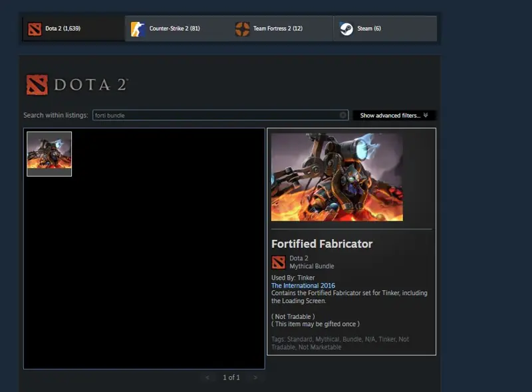
Task: Switch to Team Fortress 2 (12) tab
Action: [281, 29]
